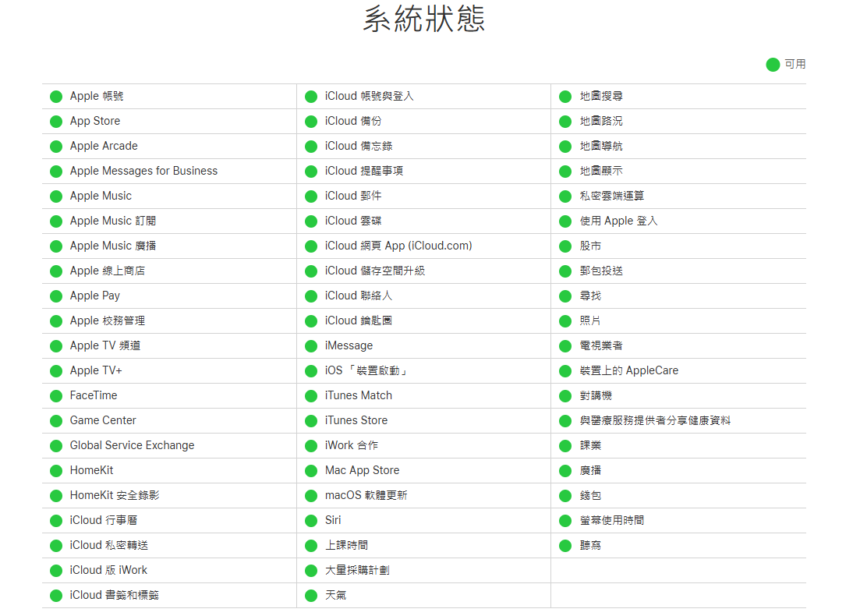Click the status dot next to 天氣

click(311, 596)
